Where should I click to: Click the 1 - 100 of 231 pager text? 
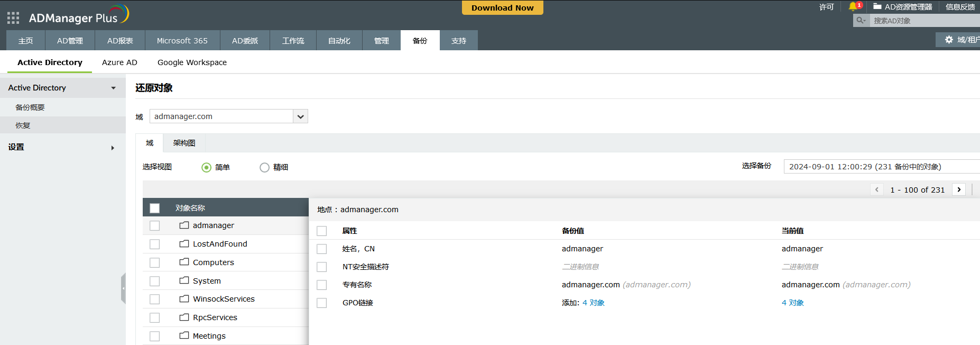[918, 190]
